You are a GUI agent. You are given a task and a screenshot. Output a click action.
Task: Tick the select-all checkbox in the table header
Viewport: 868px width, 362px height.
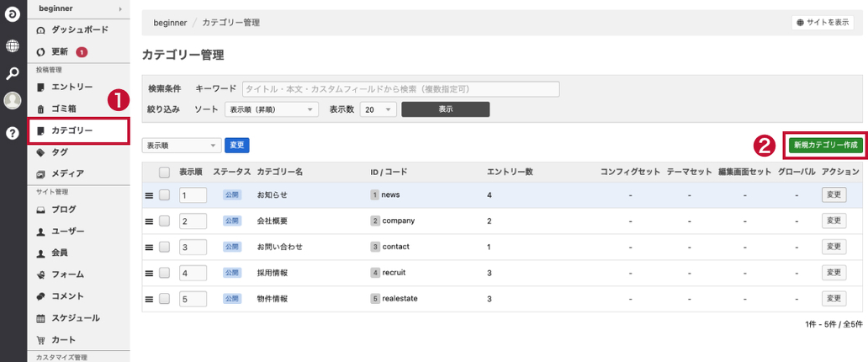click(x=165, y=172)
